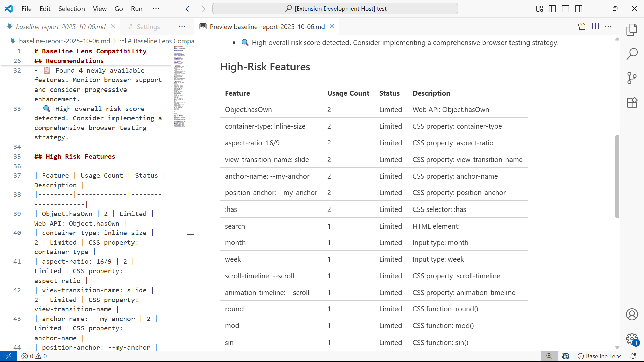This screenshot has height=362, width=644.
Task: Click the preview pane vertical scrollbar thumb
Action: click(617, 176)
